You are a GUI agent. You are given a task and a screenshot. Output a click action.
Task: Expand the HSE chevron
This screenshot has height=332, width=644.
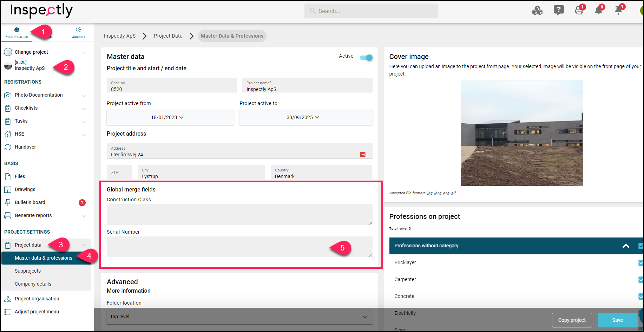[x=84, y=134]
